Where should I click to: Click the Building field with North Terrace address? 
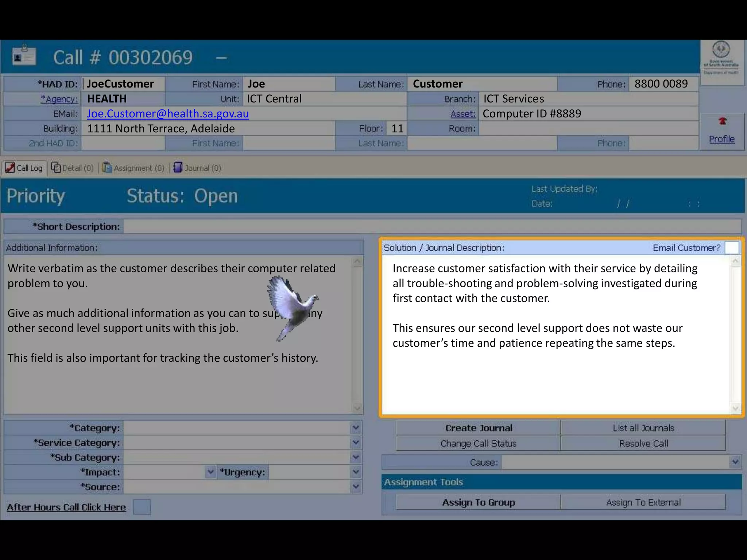(x=208, y=128)
